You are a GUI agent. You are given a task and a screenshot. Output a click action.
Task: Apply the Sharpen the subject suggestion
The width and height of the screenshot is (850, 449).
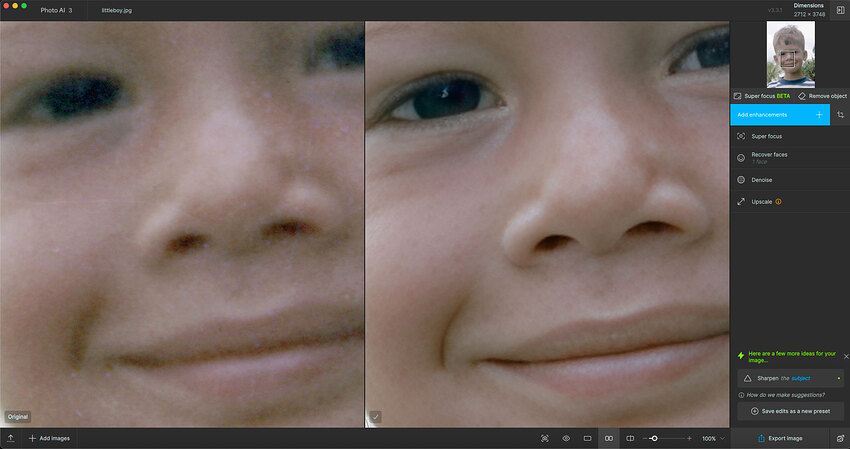[x=790, y=378]
